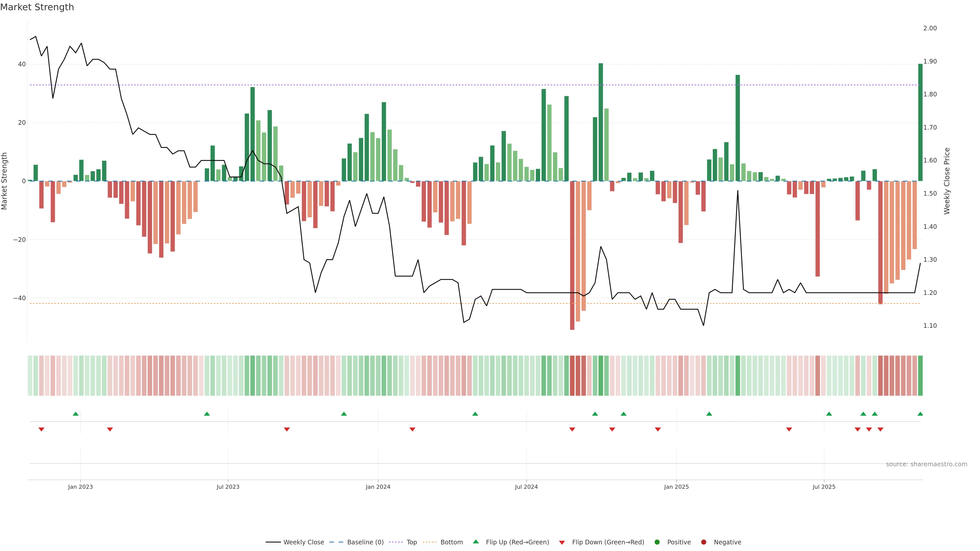This screenshot has height=551, width=980.
Task: Click the first red flip-down marker at far left
Action: point(41,429)
